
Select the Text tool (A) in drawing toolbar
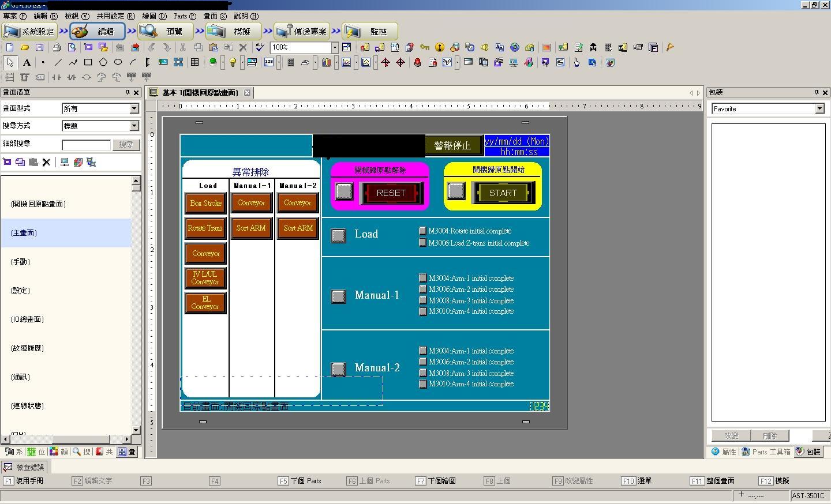tap(27, 62)
